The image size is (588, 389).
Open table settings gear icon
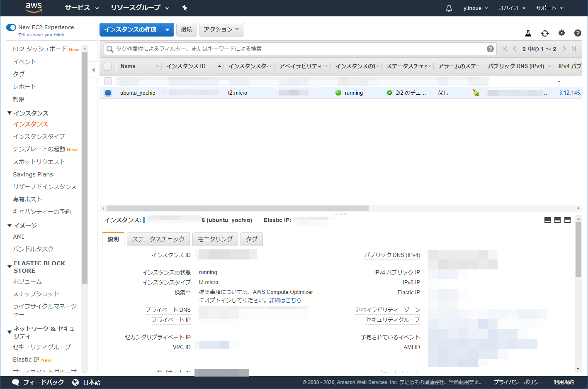[x=561, y=33]
